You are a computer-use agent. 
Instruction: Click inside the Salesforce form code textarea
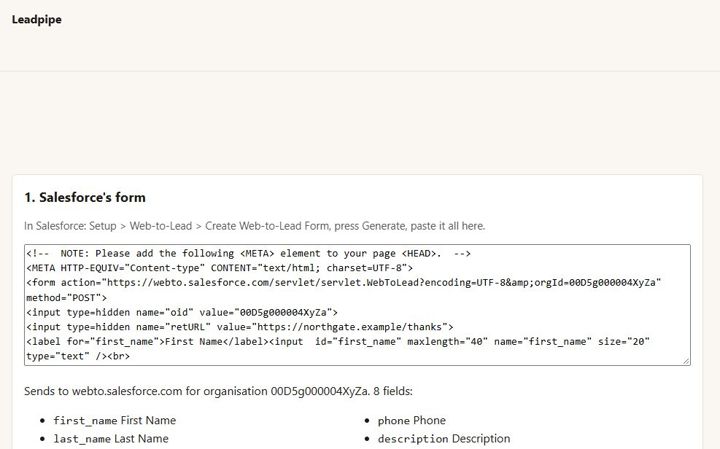[x=357, y=305]
